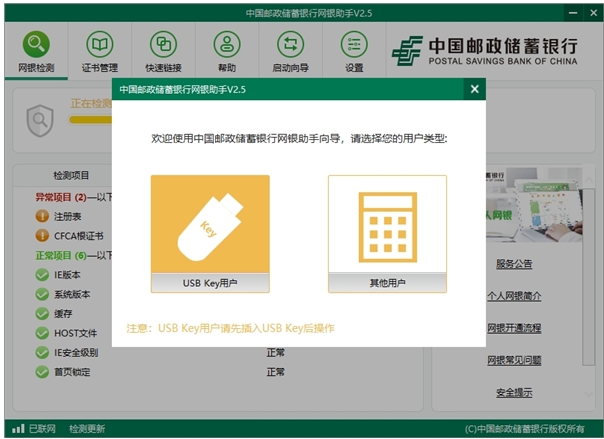Click the copyright text in status bar

(524, 429)
